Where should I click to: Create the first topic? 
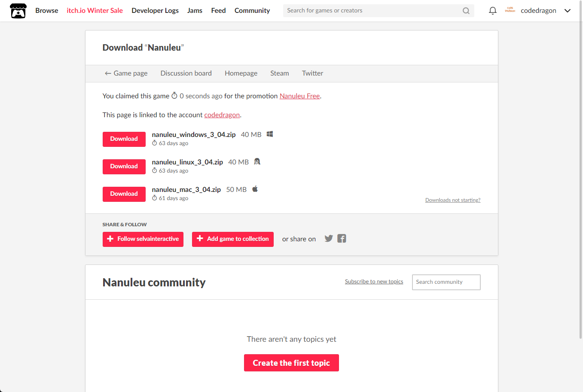(291, 363)
